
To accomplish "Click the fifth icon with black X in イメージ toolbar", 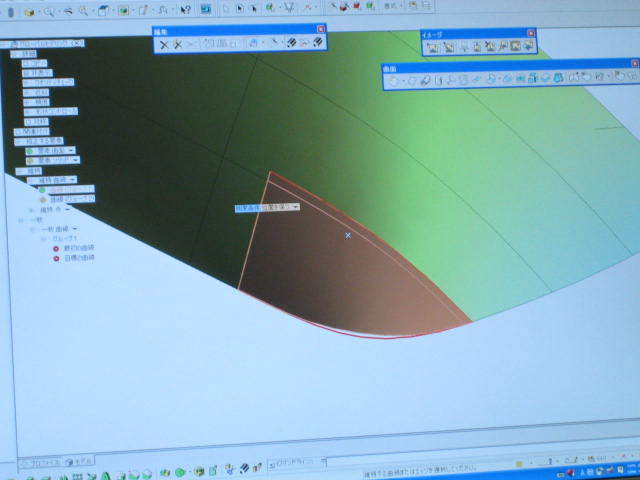I will 490,47.
